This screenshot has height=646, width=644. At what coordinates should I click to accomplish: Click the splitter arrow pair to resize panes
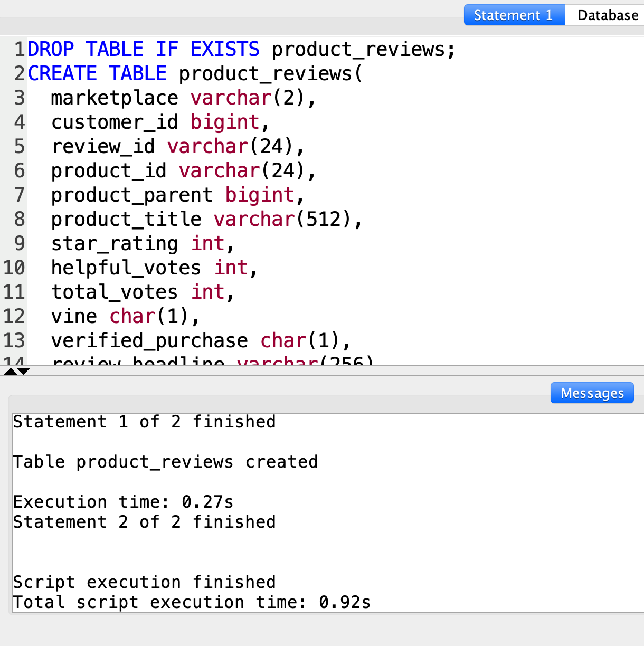(16, 372)
